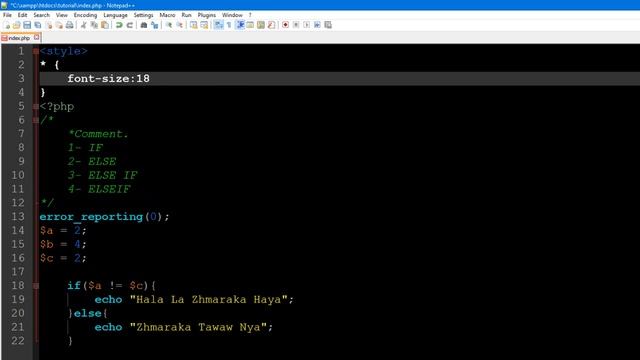The image size is (640, 360).
Task: Open the Run menu
Action: pos(187,15)
